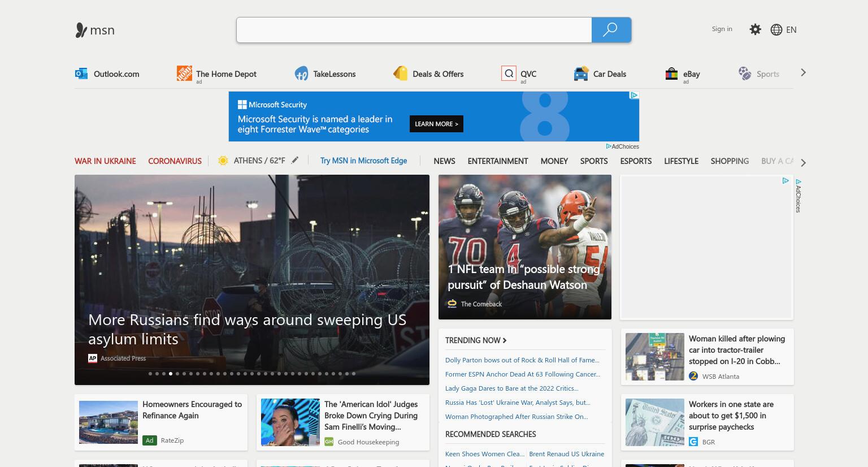This screenshot has width=868, height=467.
Task: Open the American Idol Judges story
Action: pos(371,416)
